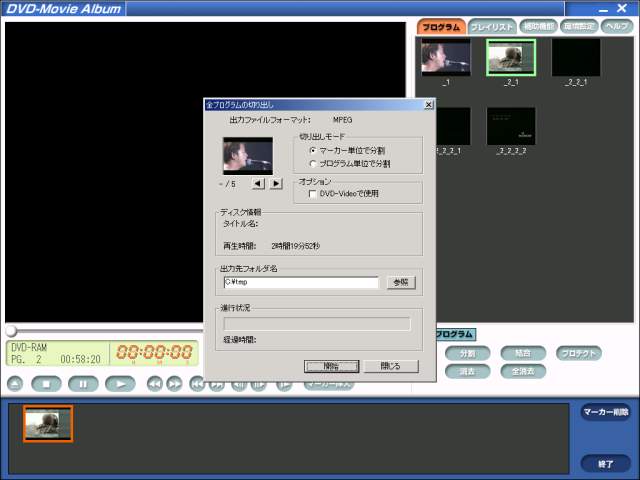This screenshot has height=480, width=640.
Task: Click the eject button
Action: click(15, 384)
